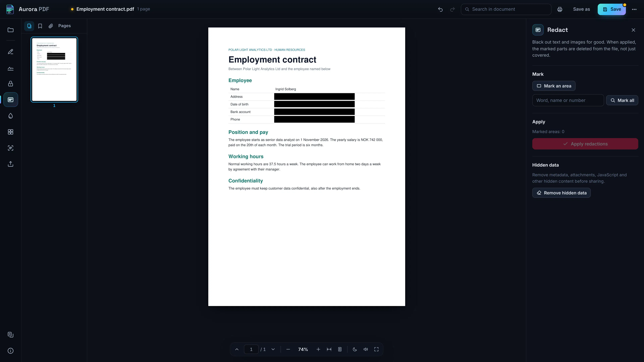Toggle read aloud speaker icon
The image size is (644, 362).
point(365,349)
